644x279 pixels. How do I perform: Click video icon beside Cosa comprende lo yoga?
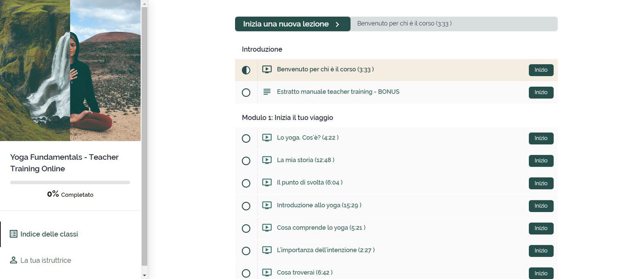pos(267,228)
